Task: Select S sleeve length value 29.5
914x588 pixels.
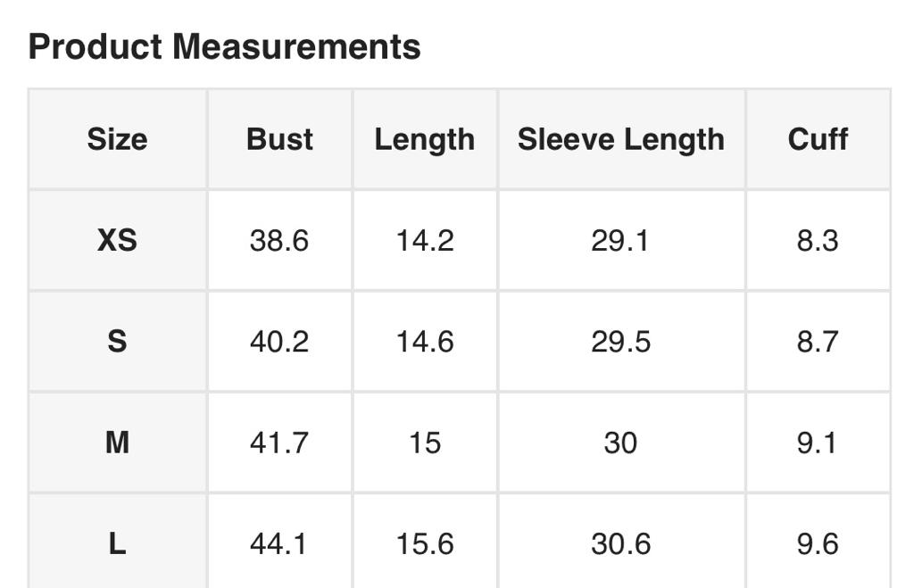Action: click(x=620, y=341)
